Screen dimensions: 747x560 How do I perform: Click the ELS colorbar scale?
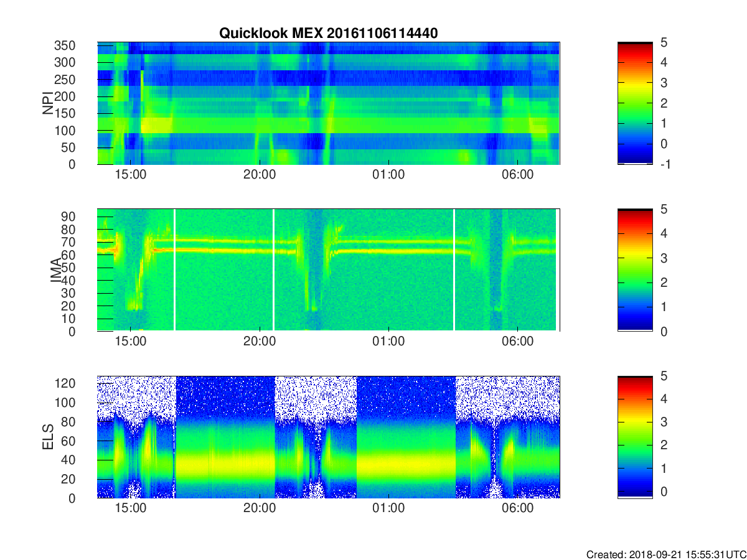[635, 437]
